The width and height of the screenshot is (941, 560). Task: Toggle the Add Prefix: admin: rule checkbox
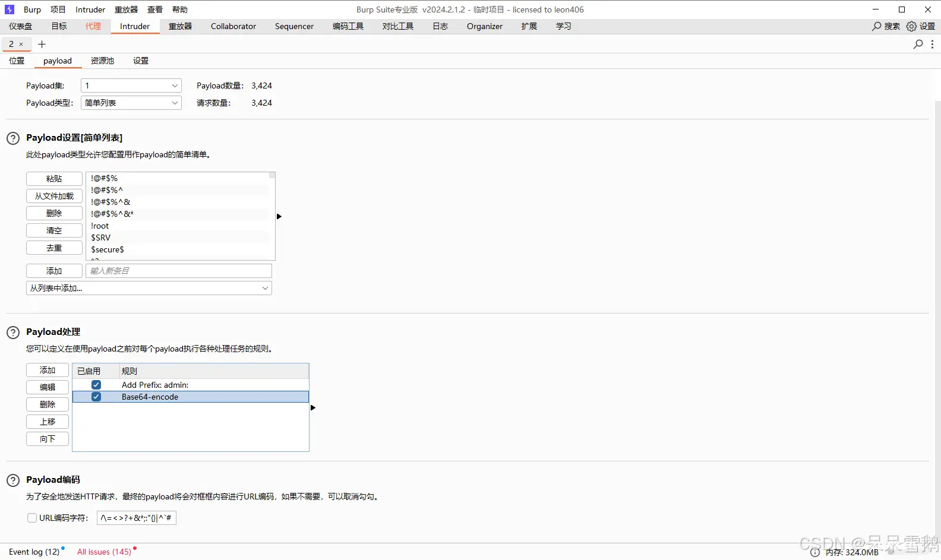coord(96,385)
